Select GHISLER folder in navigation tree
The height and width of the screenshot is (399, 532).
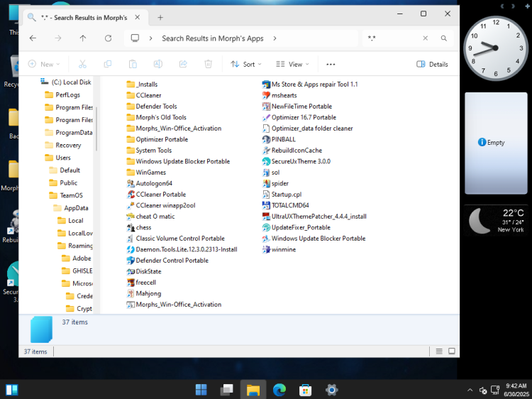[x=77, y=270]
